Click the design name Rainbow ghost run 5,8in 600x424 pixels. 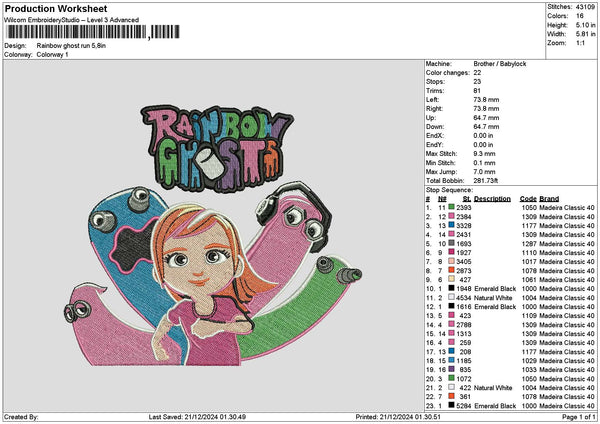(x=71, y=46)
